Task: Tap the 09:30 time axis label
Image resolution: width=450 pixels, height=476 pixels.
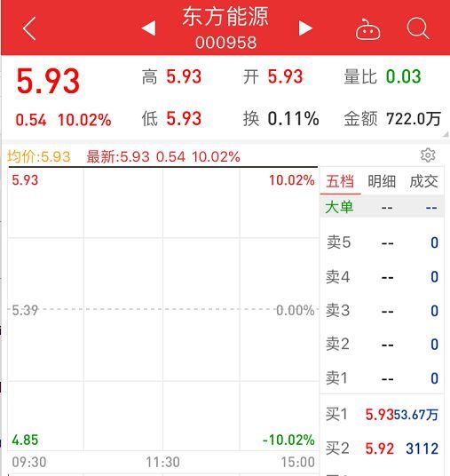Action: 29,463
